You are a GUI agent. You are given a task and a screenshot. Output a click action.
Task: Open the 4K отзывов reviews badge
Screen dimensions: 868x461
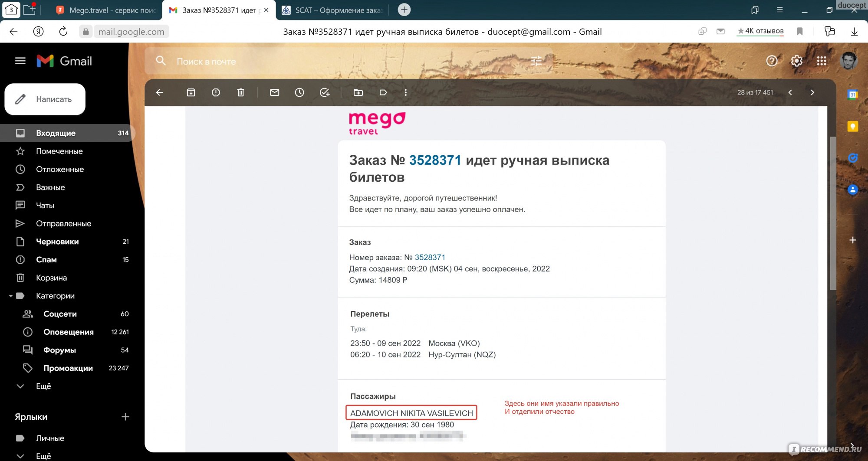coord(760,31)
